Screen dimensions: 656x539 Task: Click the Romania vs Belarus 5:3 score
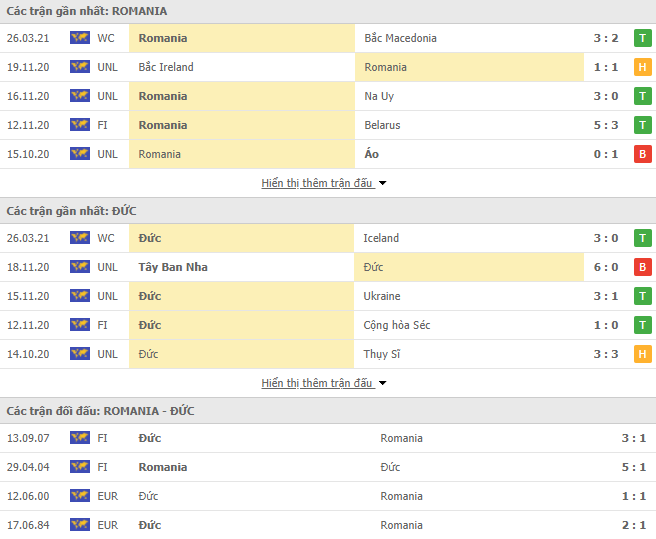(607, 125)
